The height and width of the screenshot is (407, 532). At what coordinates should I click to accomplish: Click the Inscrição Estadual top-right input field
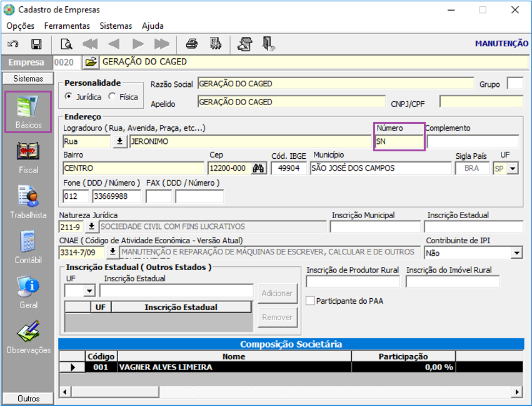474,226
